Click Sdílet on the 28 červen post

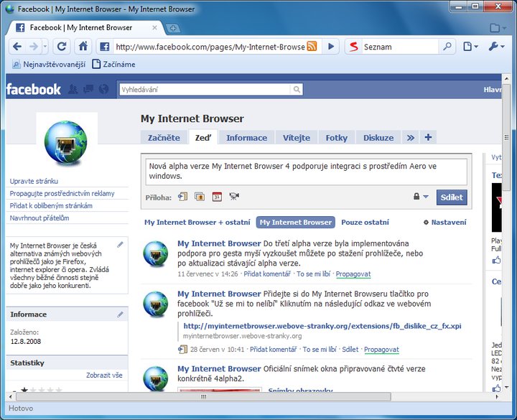[x=350, y=349]
